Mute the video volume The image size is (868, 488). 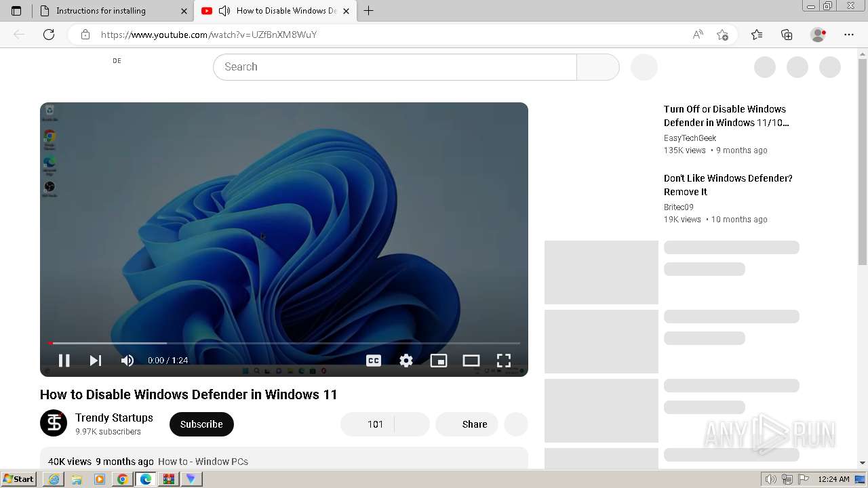click(x=127, y=361)
